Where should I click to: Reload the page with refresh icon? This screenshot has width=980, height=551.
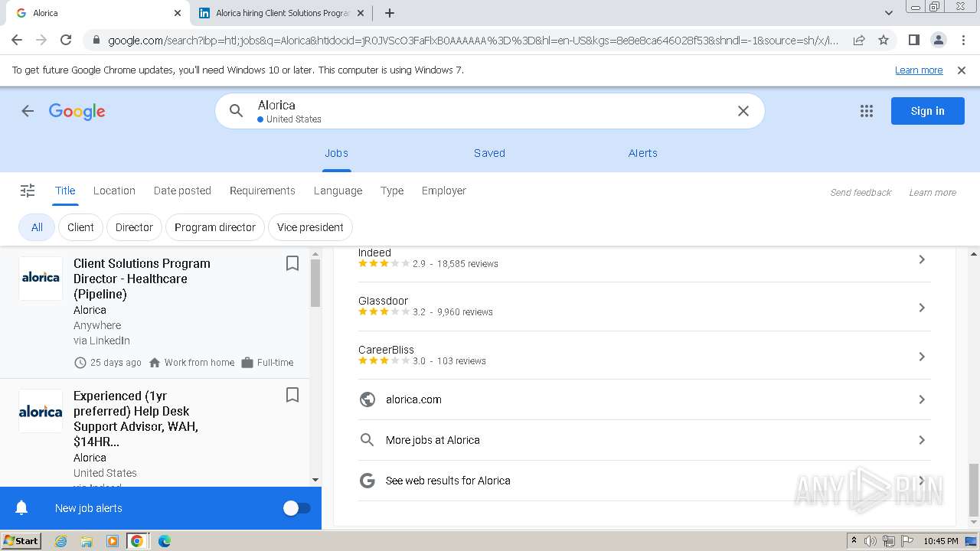(x=66, y=40)
